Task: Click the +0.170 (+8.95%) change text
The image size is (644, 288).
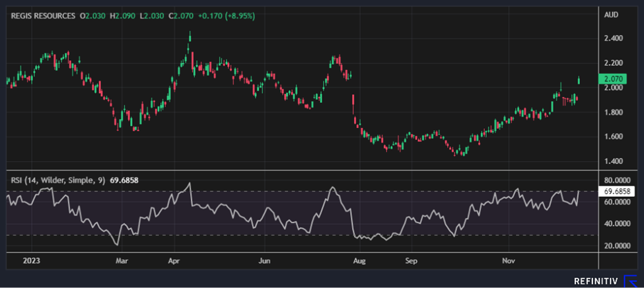Action: pyautogui.click(x=227, y=16)
